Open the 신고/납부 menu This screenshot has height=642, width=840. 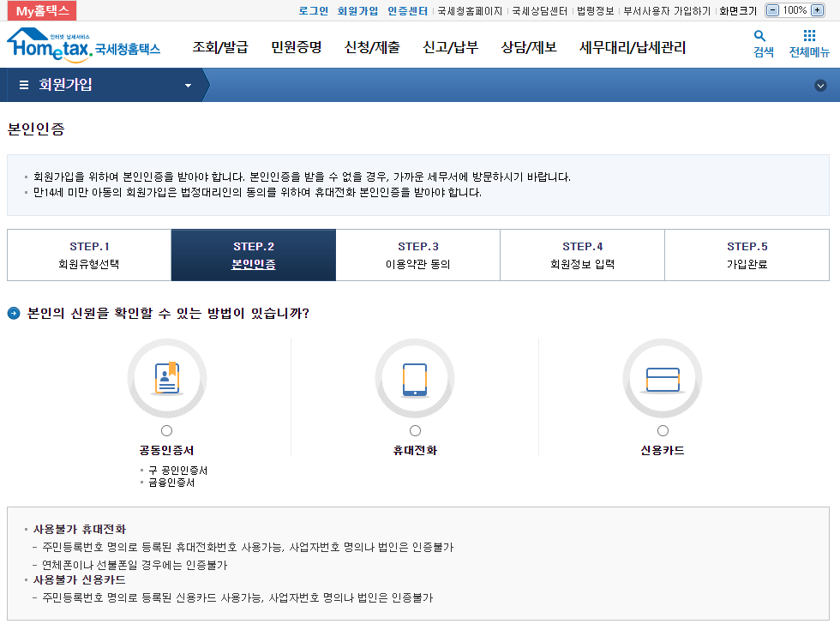coord(451,48)
